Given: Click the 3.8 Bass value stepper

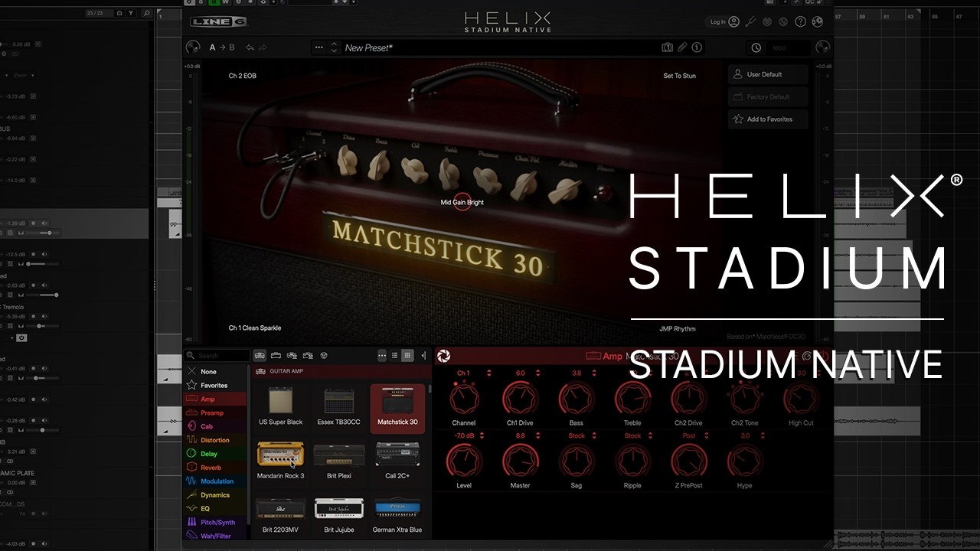Looking at the screenshot, I should 593,373.
